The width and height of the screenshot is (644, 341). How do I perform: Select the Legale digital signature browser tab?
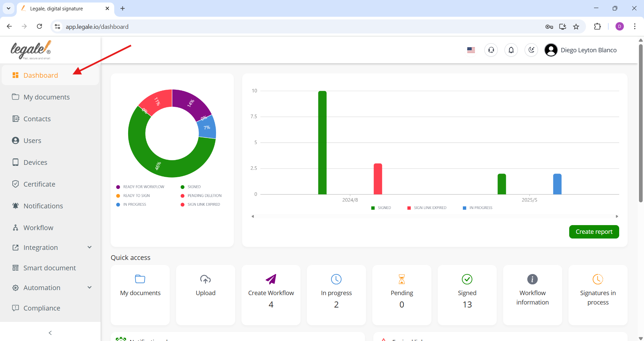[56, 8]
